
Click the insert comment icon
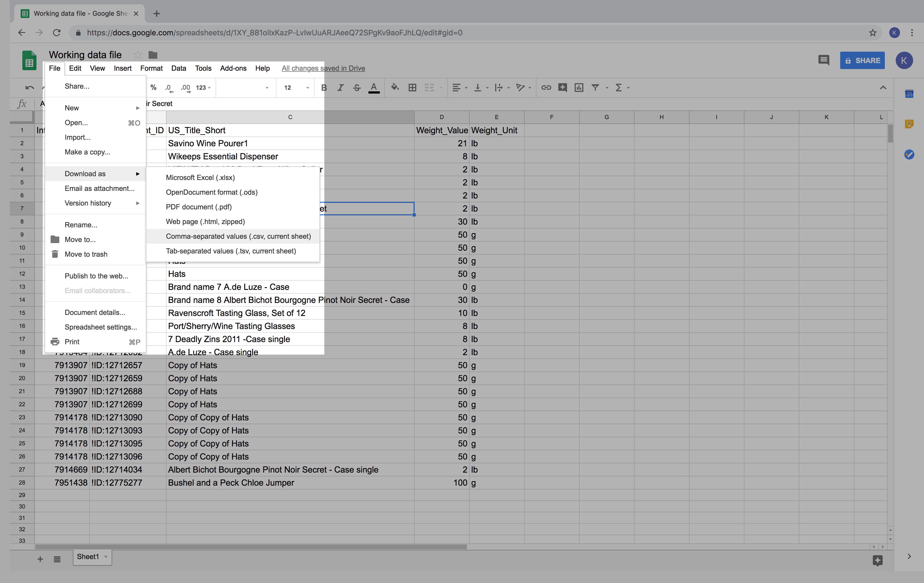[x=562, y=88]
